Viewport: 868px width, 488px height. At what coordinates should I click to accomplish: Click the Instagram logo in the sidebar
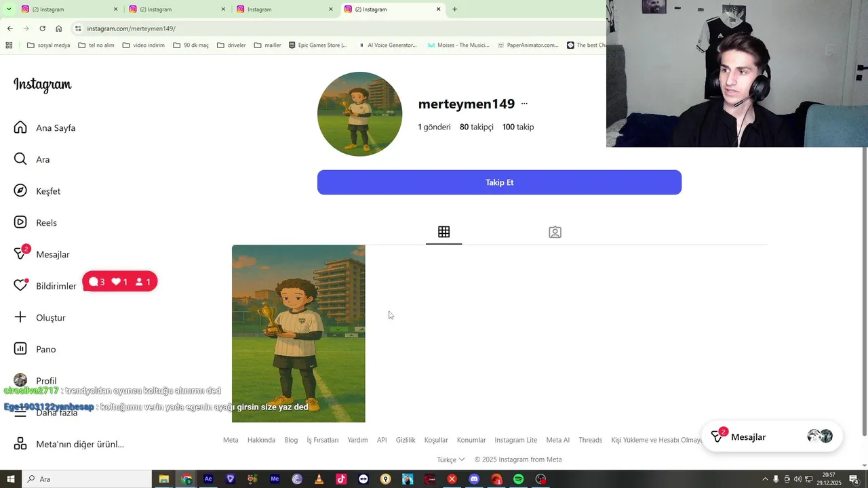coord(42,85)
